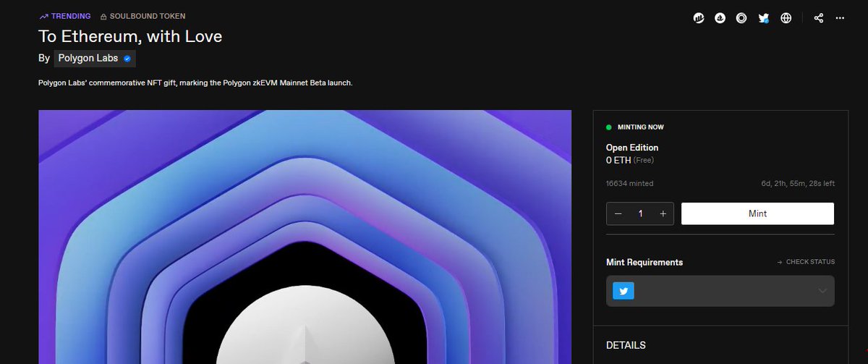Click the 'MINTING NOW' status text
Screen dimensions: 868x364
[x=640, y=127]
